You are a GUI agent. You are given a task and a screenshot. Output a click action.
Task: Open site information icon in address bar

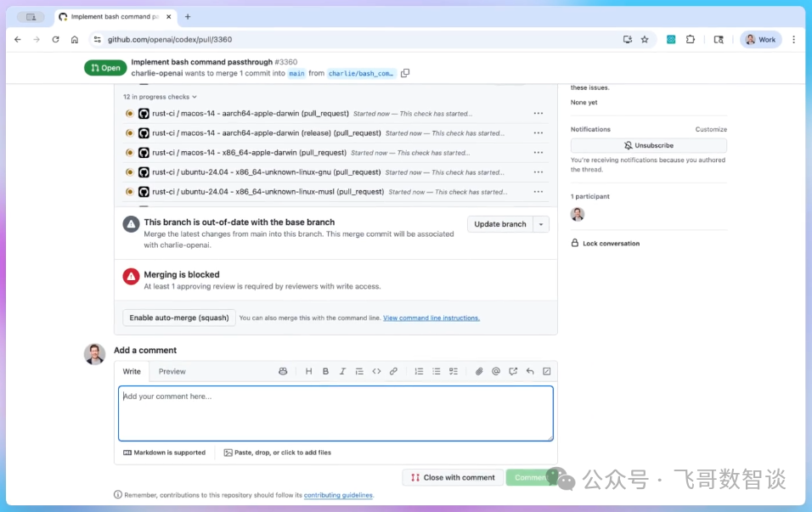tap(98, 39)
